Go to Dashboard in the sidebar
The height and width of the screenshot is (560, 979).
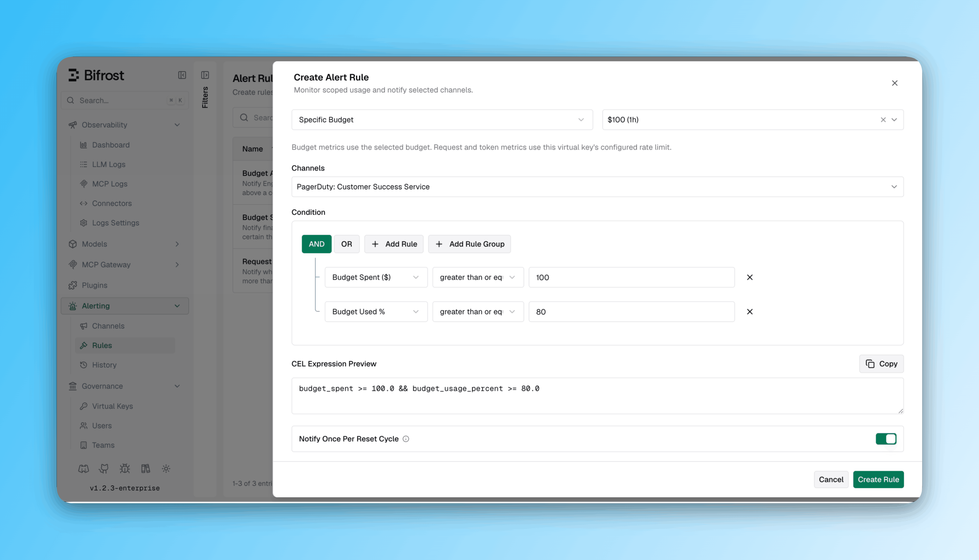(111, 145)
